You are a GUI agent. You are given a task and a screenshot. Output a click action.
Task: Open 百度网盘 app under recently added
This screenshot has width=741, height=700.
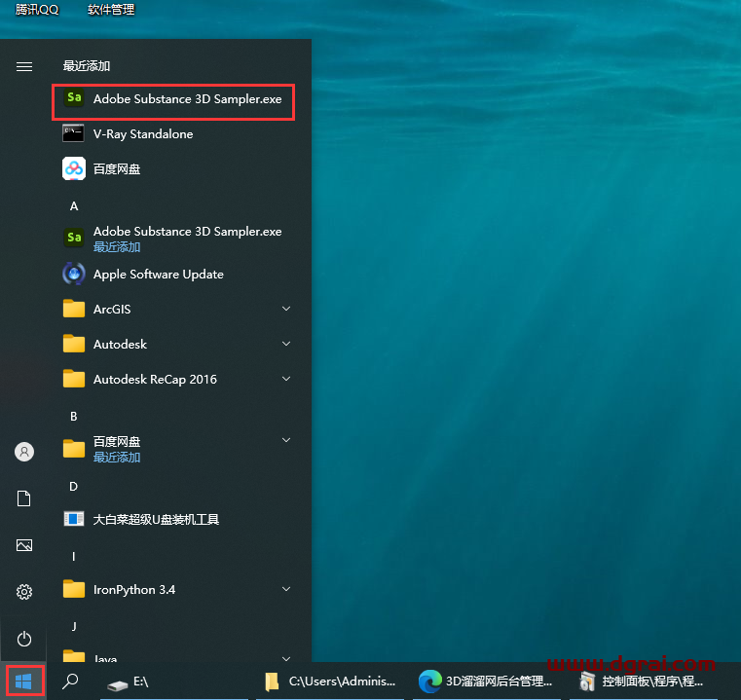click(x=174, y=168)
